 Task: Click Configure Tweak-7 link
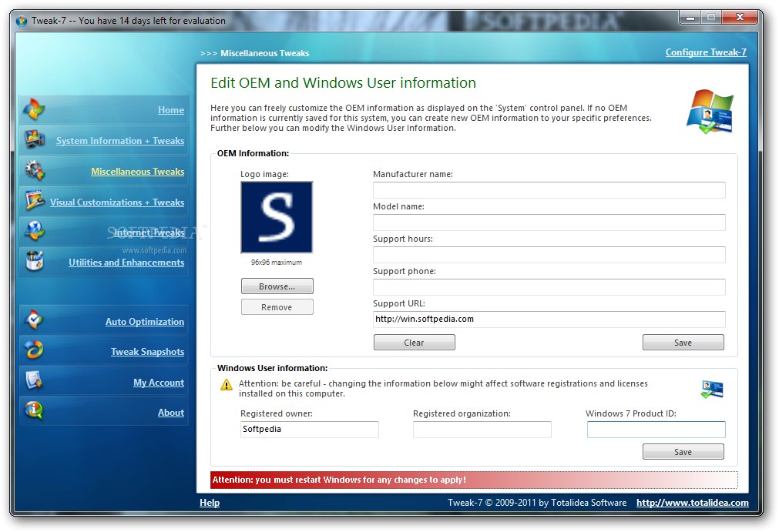[x=706, y=52]
